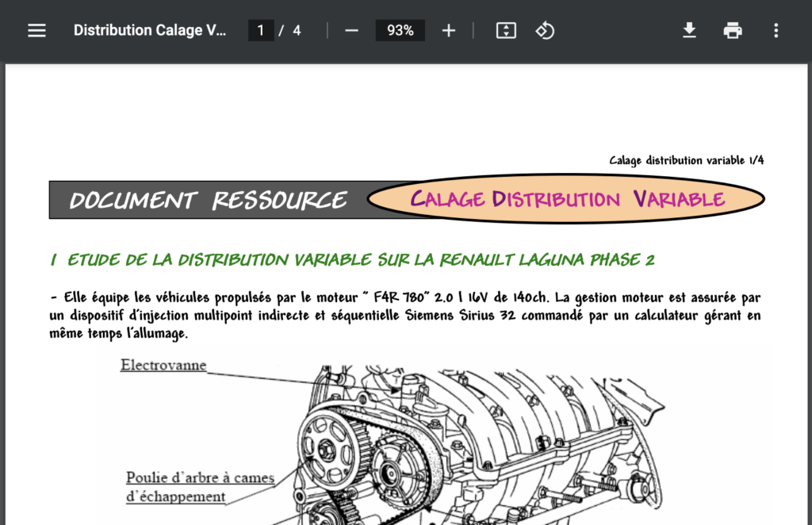Click the total pages count '4'
Viewport: 812px width, 525px height.
point(297,31)
